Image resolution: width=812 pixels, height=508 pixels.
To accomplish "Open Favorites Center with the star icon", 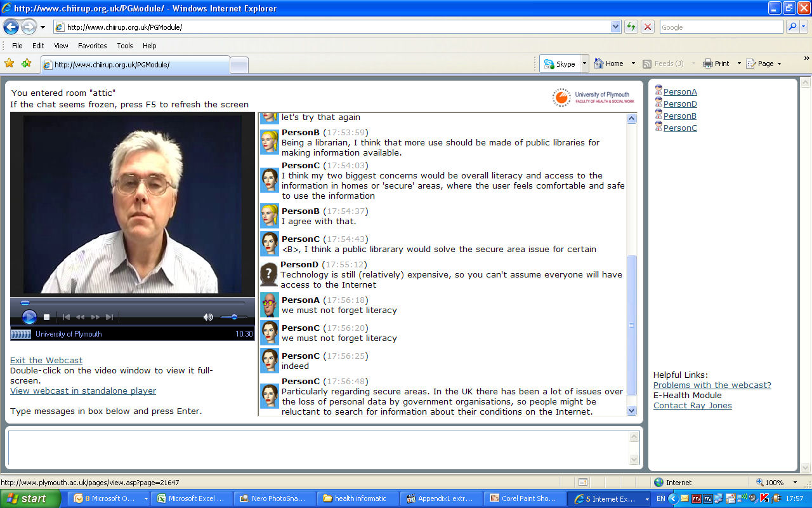I will (9, 63).
